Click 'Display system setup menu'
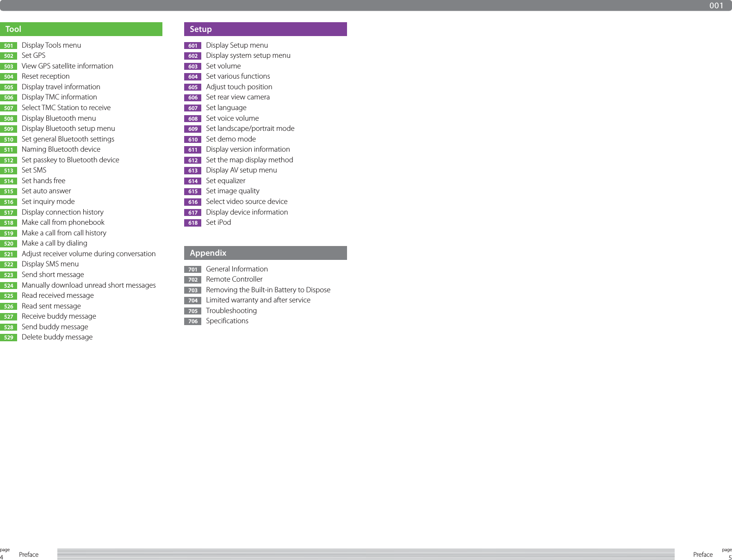The height and width of the screenshot is (560, 732). 248,55
